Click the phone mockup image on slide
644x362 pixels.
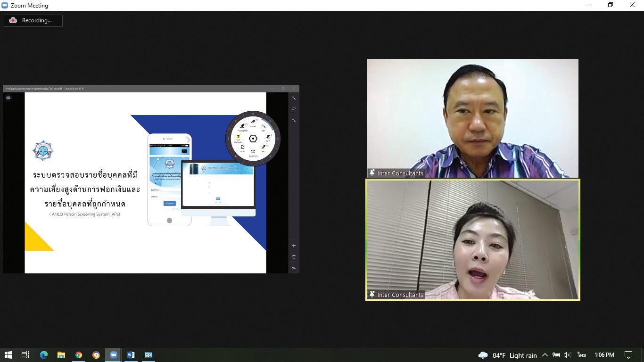pos(169,180)
